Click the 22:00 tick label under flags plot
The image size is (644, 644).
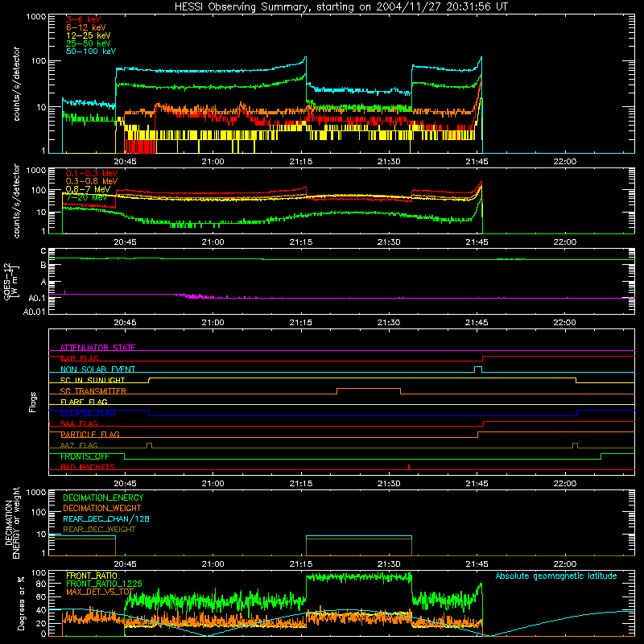(x=565, y=484)
